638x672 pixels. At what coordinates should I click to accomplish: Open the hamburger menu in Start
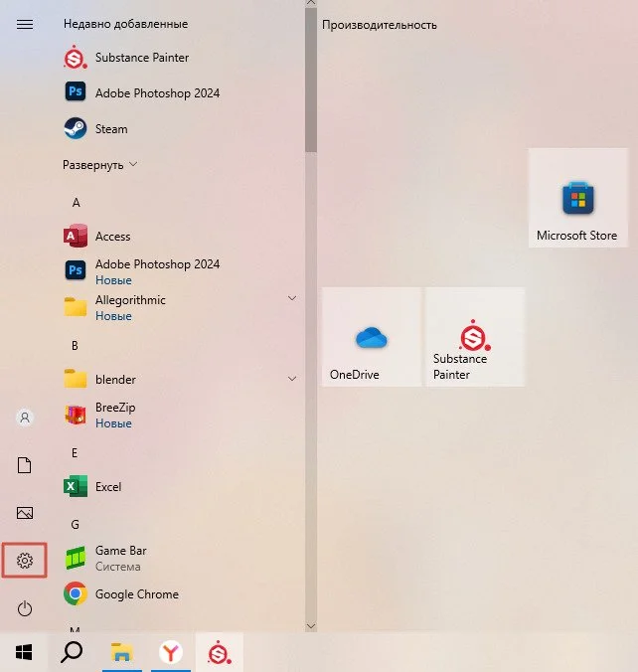tap(25, 25)
